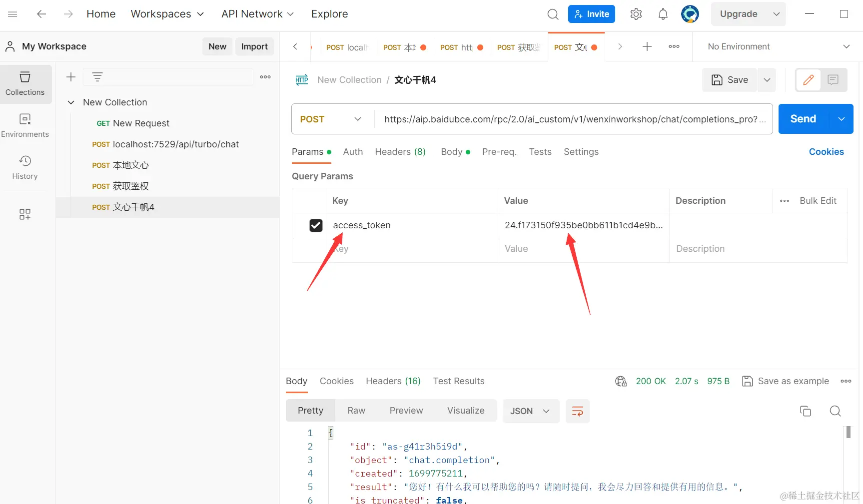Click the empty Value parameter field
The image size is (863, 504).
pos(583,249)
